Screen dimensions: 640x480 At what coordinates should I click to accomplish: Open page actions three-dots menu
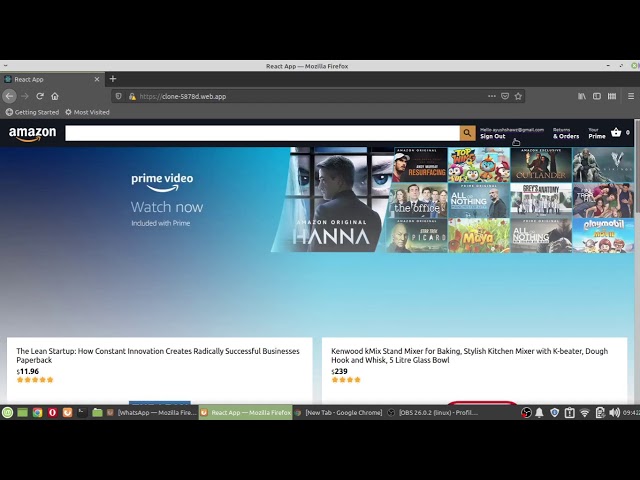pos(492,96)
